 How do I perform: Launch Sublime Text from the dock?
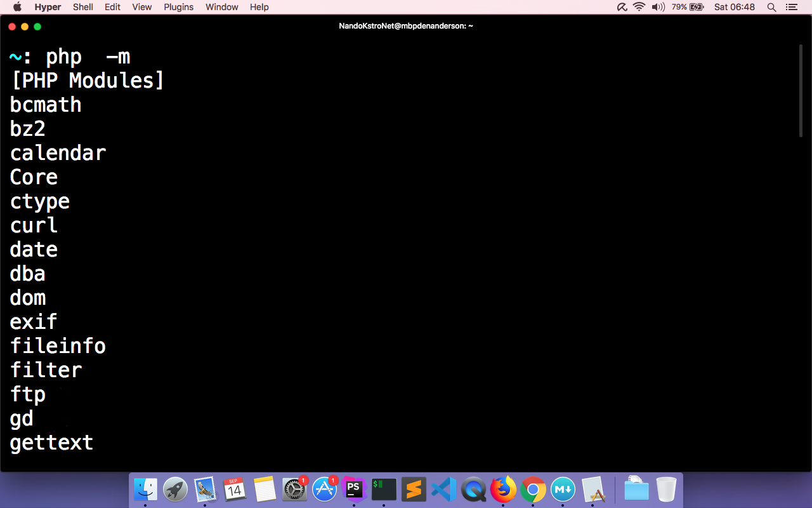click(414, 490)
